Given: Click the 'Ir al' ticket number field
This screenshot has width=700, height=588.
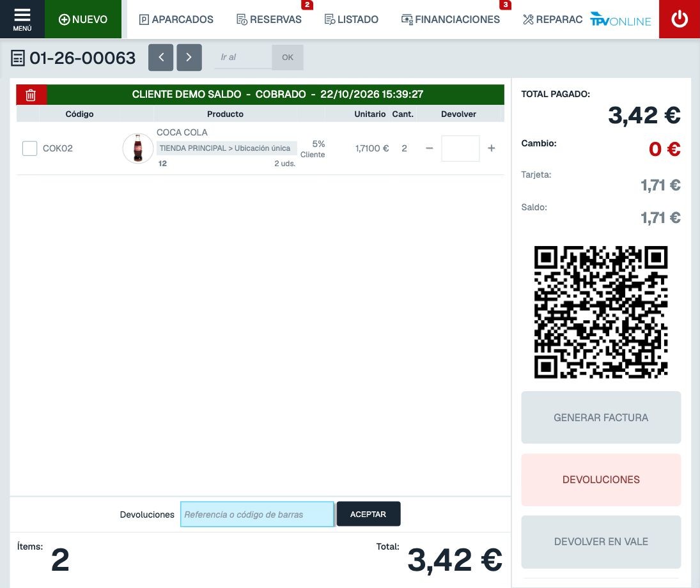Looking at the screenshot, I should click(243, 57).
